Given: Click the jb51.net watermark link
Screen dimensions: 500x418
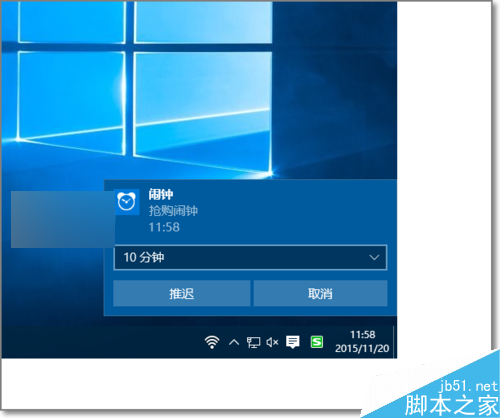Looking at the screenshot, I should coord(468,386).
